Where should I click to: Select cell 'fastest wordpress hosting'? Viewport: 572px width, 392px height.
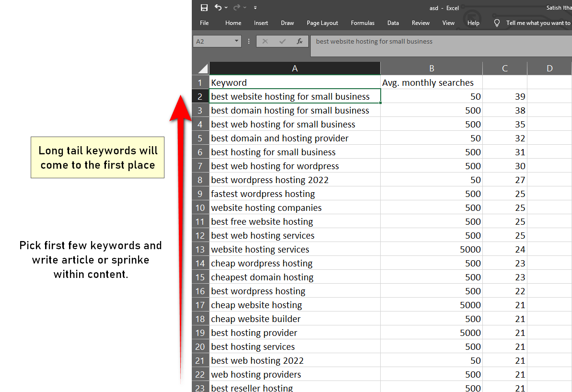coord(295,194)
